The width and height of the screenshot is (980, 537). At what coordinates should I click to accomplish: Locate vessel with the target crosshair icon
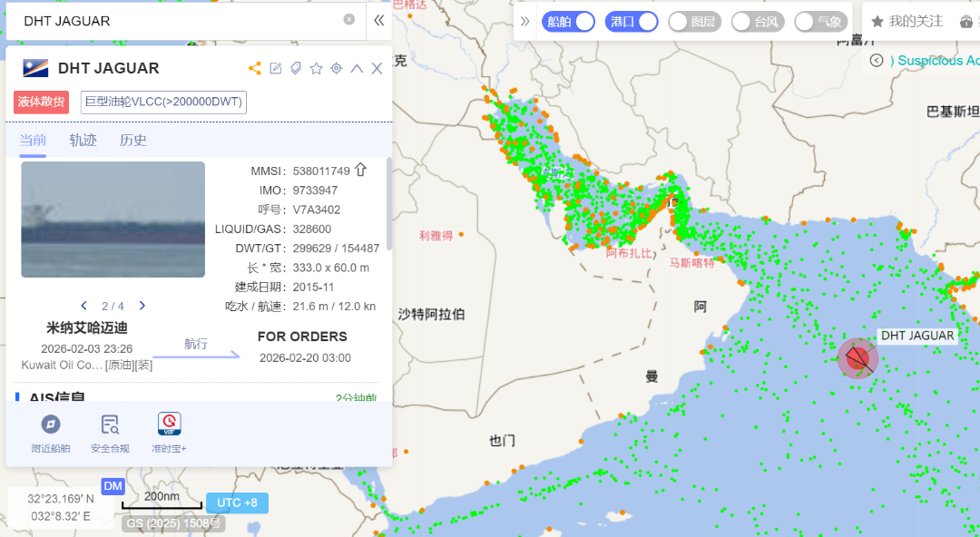[x=337, y=69]
